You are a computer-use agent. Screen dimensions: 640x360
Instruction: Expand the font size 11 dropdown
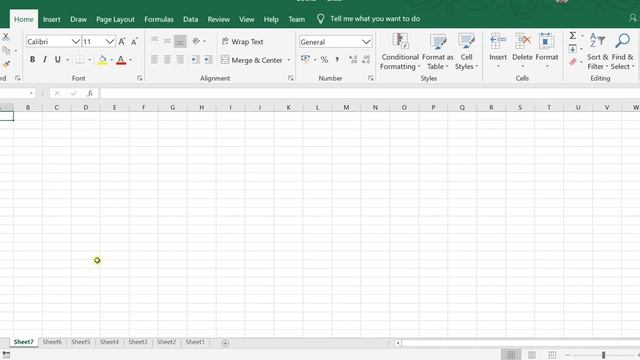[109, 42]
